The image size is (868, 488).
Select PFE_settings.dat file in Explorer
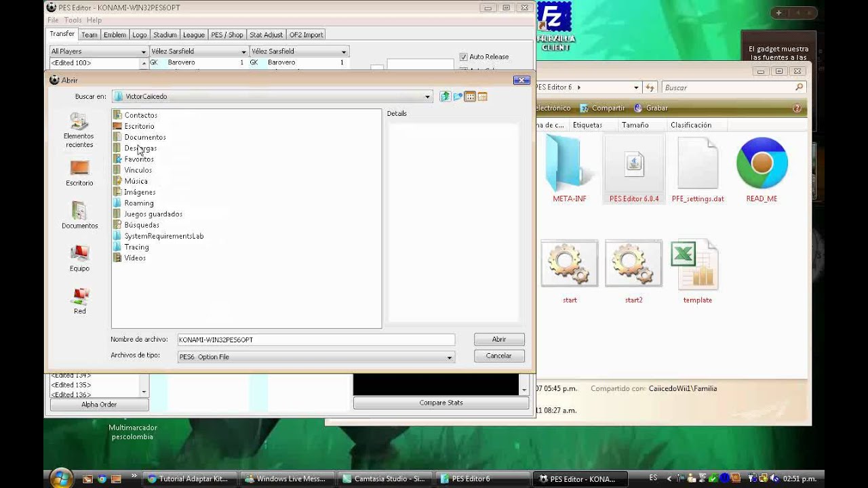coord(698,169)
